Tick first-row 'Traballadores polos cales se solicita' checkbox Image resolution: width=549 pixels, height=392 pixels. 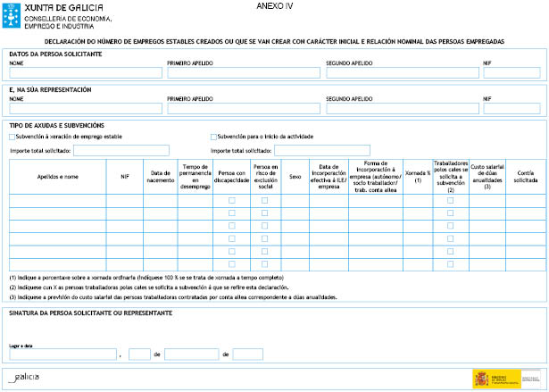click(x=450, y=201)
